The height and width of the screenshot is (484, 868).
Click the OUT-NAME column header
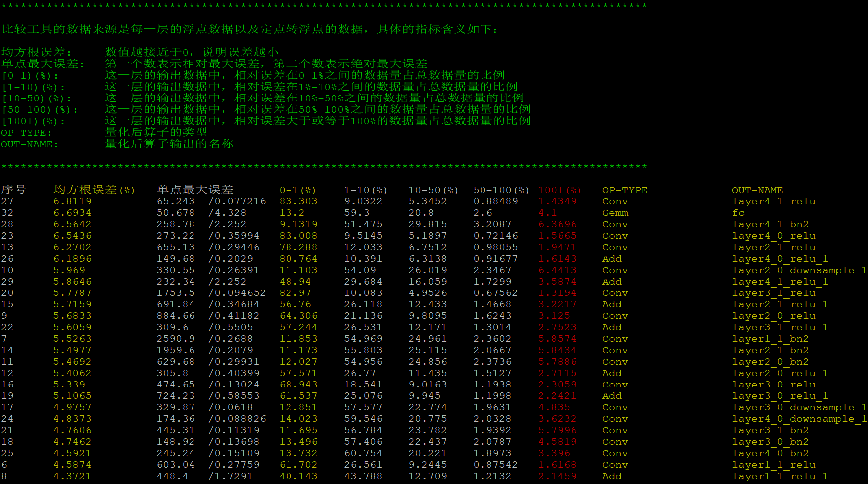(757, 190)
